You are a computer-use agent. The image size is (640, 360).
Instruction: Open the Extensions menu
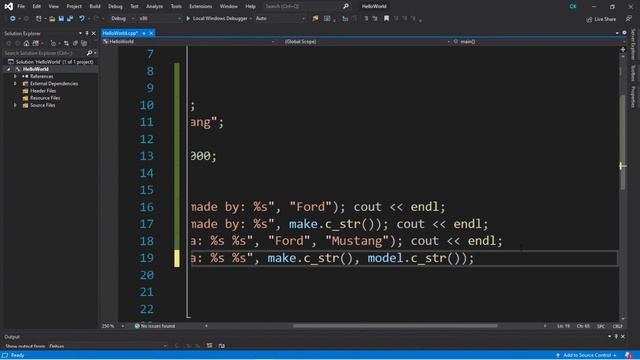pos(201,6)
